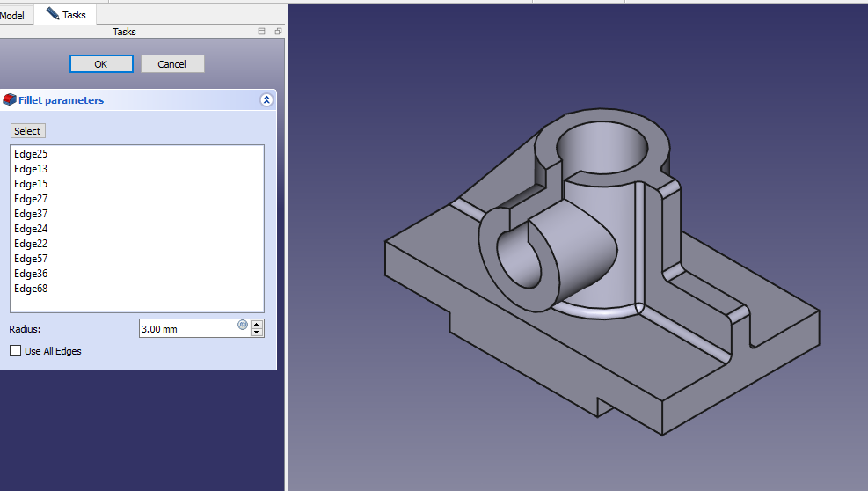This screenshot has height=491, width=868.
Task: Collapse the Fillet parameters section
Action: pos(266,100)
